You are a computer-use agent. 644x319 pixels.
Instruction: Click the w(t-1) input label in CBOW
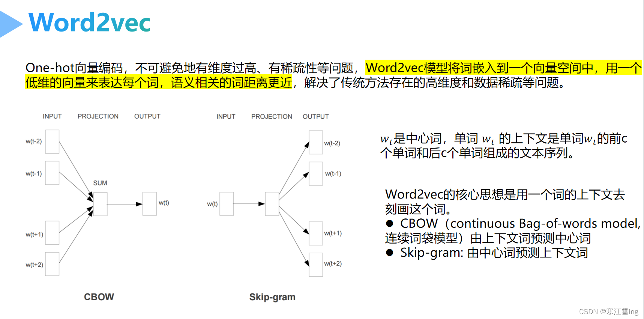tap(34, 174)
